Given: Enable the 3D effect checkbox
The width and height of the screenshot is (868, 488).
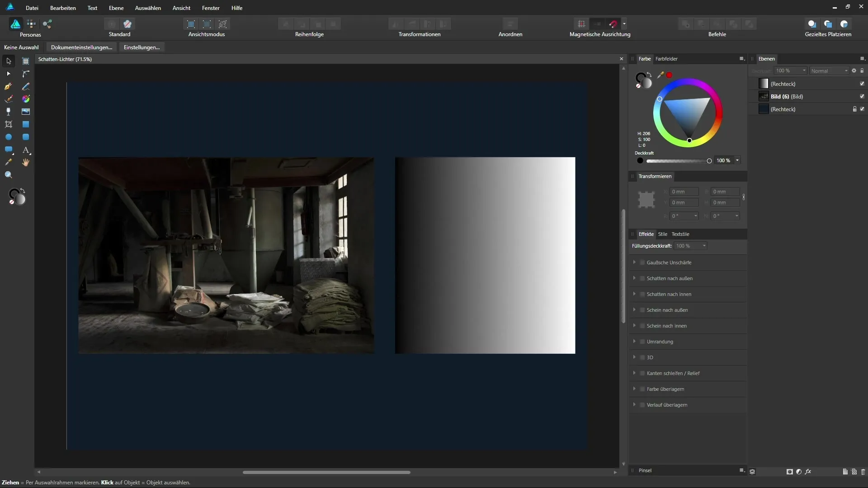Looking at the screenshot, I should [x=642, y=357].
